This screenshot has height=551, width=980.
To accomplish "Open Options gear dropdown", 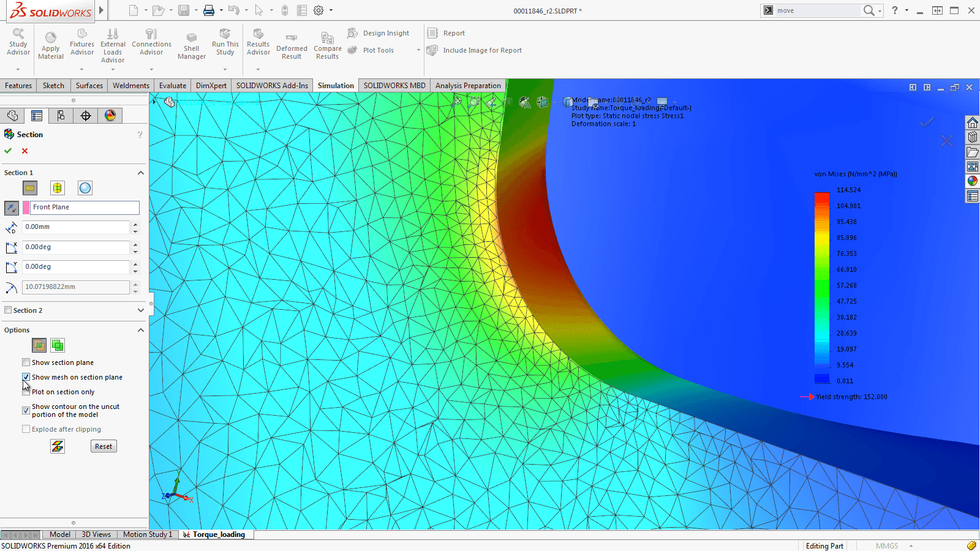I will (331, 10).
